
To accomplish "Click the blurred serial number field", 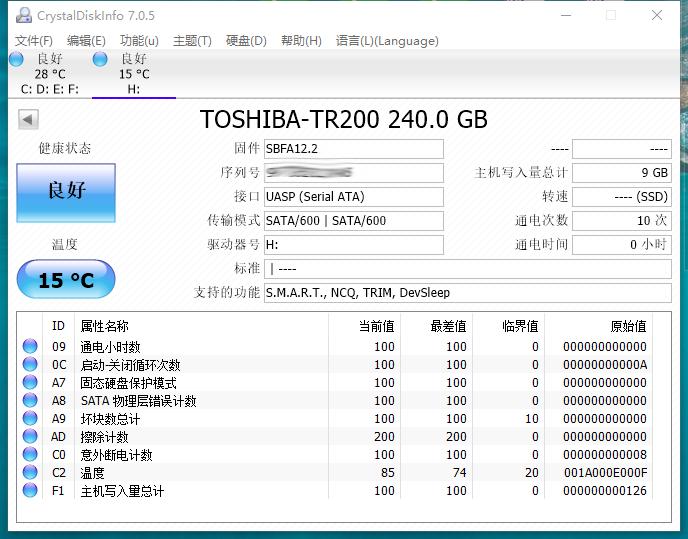I will 354,172.
